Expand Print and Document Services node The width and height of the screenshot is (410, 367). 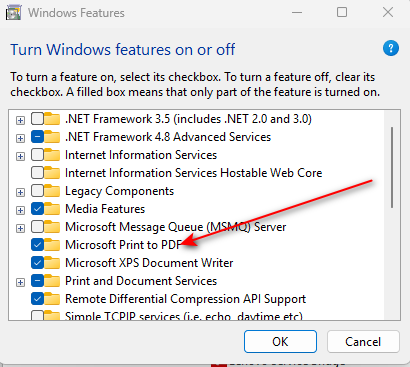pyautogui.click(x=20, y=282)
